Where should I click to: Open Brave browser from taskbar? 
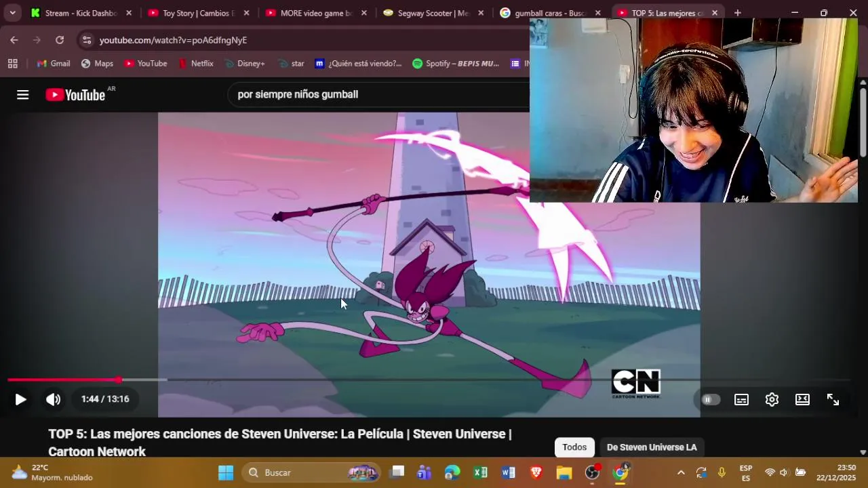click(536, 472)
